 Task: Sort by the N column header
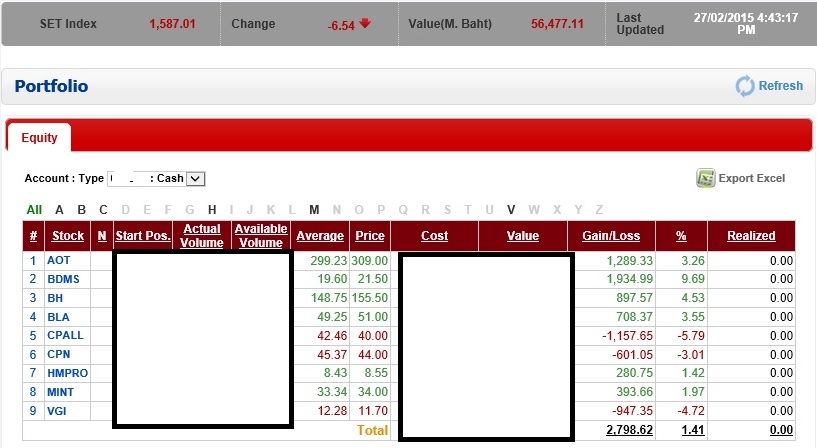[x=102, y=235]
